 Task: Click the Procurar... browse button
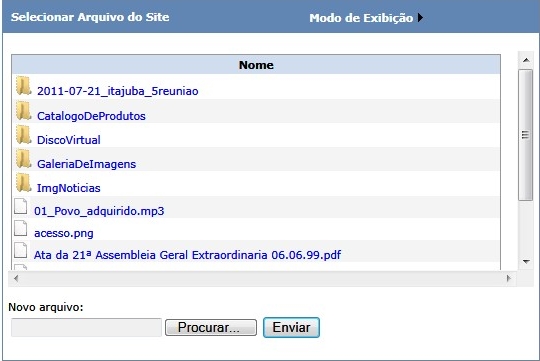click(x=211, y=327)
